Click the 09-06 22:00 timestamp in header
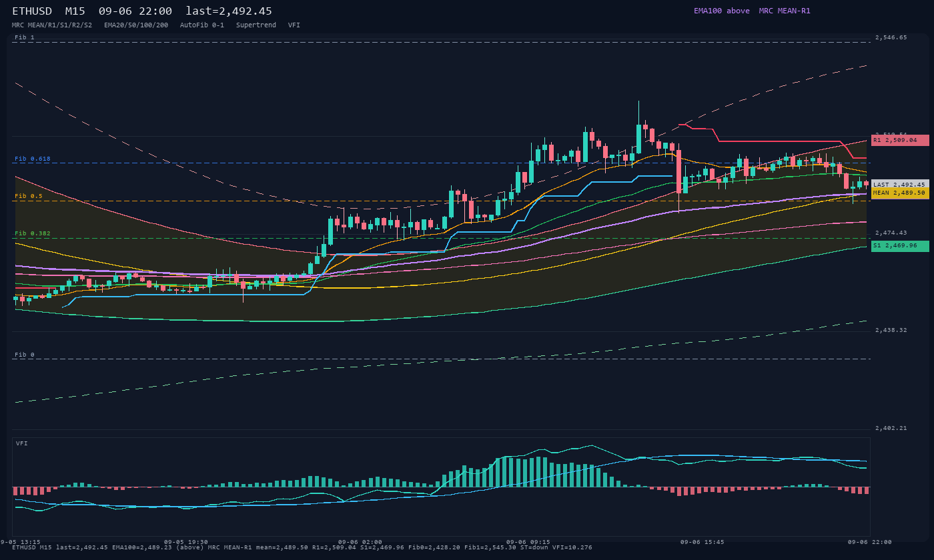This screenshot has width=934, height=560. pos(135,11)
